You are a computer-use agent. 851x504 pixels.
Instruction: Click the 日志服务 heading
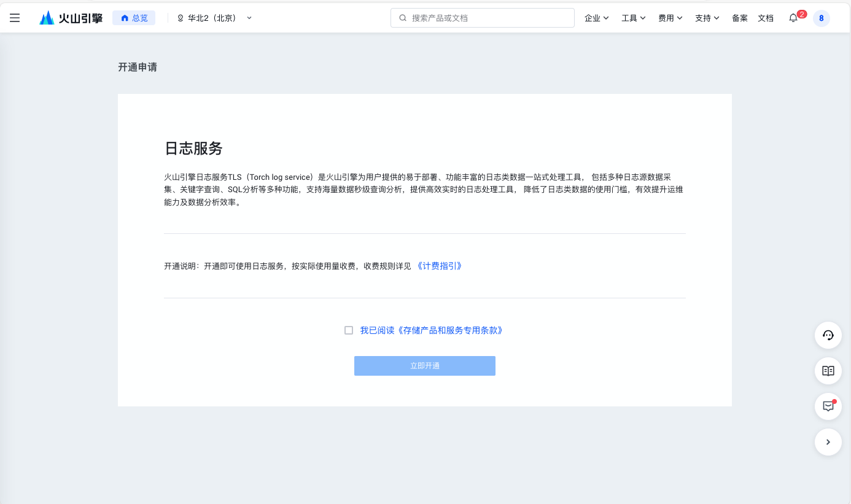[193, 148]
